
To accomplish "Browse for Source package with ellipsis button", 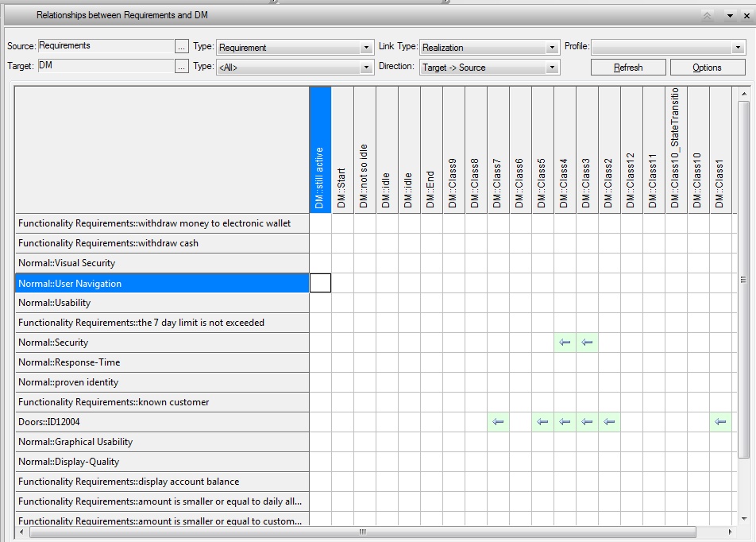I will pos(181,46).
